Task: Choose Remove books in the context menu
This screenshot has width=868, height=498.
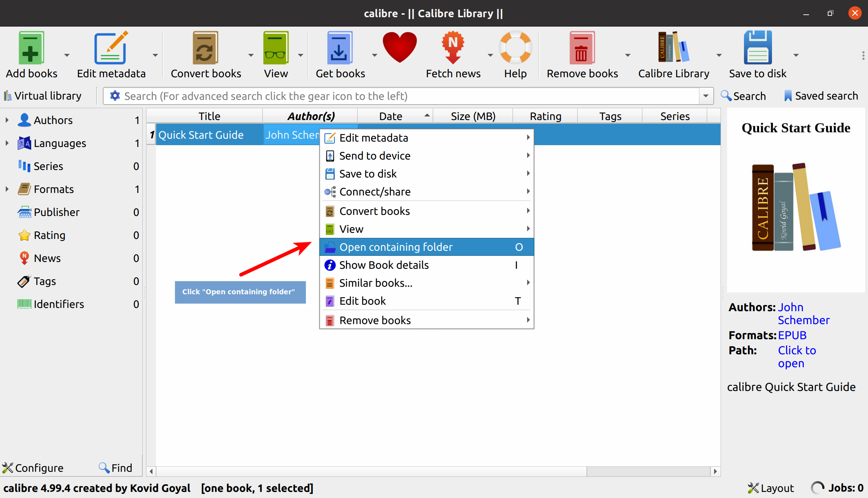Action: tap(426, 321)
